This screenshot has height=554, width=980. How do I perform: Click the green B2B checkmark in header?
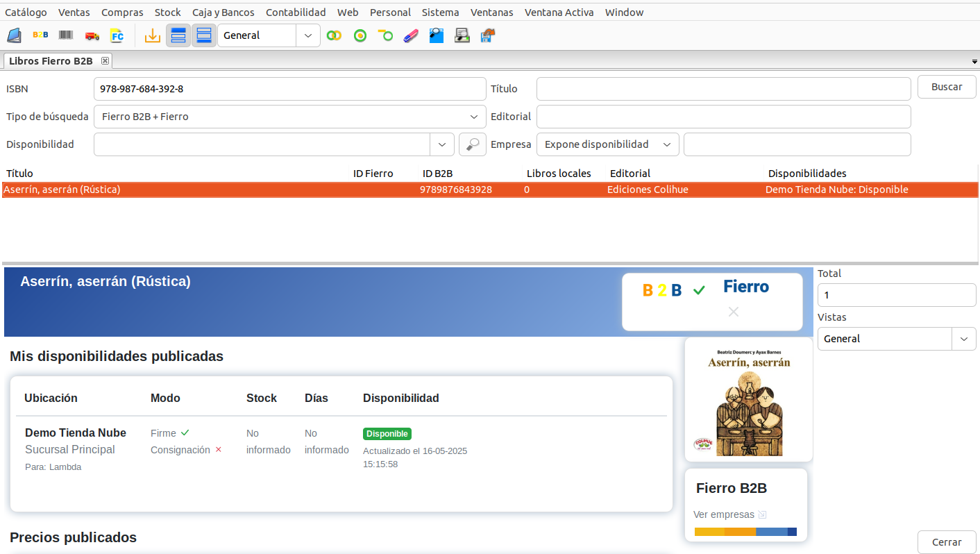(x=699, y=290)
